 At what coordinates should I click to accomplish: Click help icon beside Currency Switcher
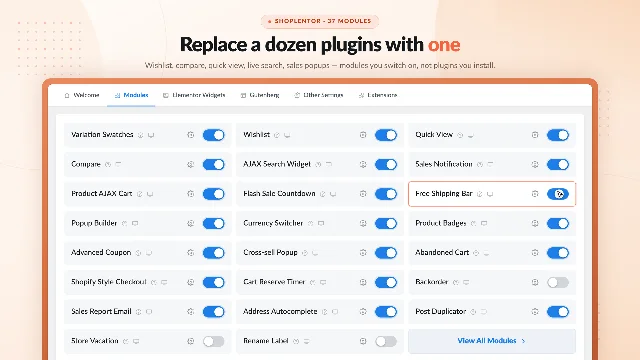pos(311,223)
